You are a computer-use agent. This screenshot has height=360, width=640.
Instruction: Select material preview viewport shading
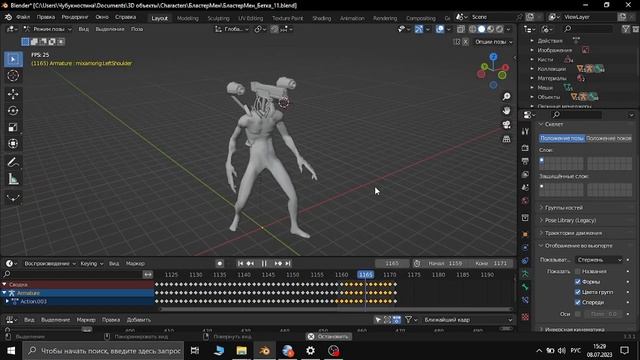click(491, 29)
